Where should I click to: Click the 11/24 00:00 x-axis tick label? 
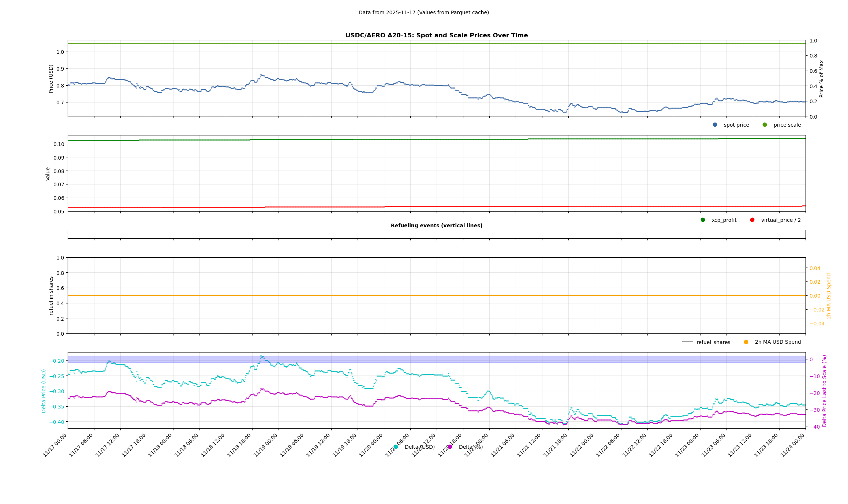click(793, 445)
